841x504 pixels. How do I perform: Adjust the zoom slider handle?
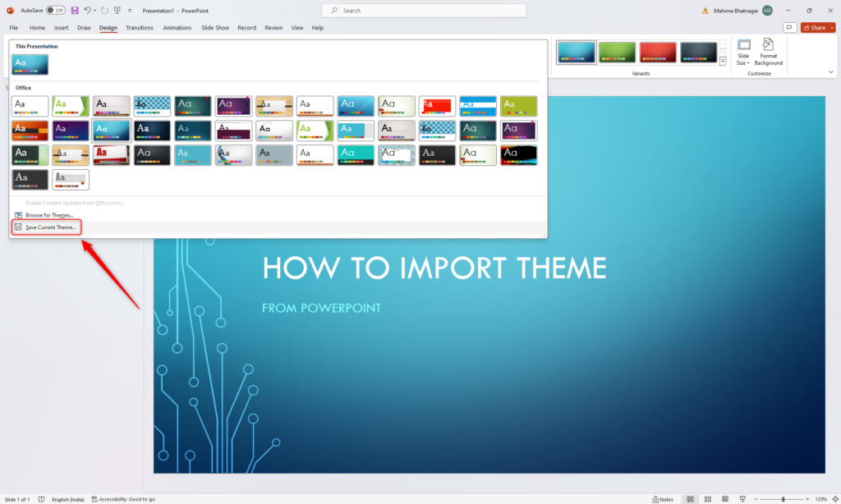(784, 498)
